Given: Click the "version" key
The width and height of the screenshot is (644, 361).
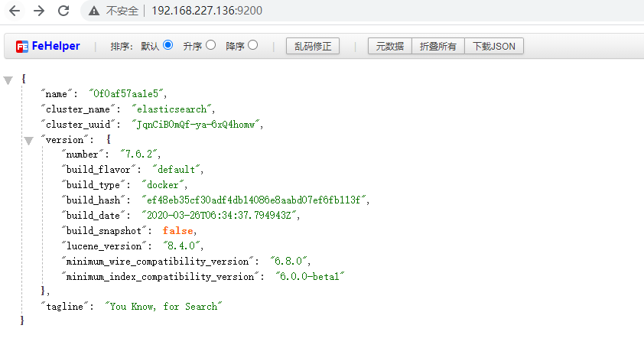Looking at the screenshot, I should pyautogui.click(x=64, y=140).
